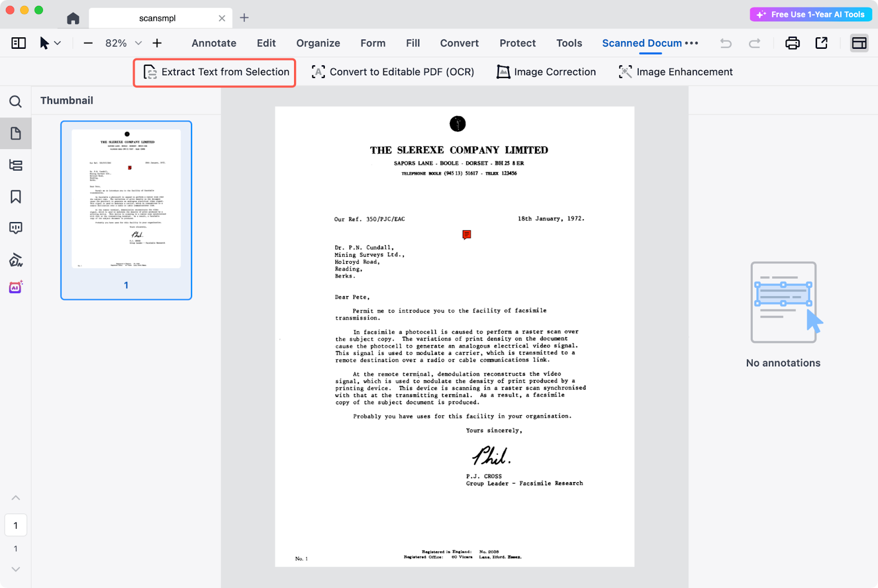The image size is (878, 588).
Task: Switch to the Annotate tab
Action: point(213,43)
